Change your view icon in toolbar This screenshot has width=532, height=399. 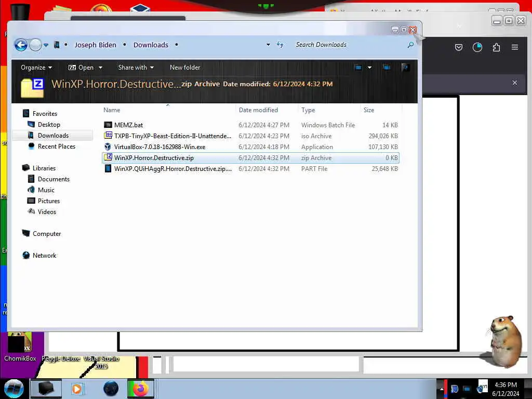[x=358, y=68]
